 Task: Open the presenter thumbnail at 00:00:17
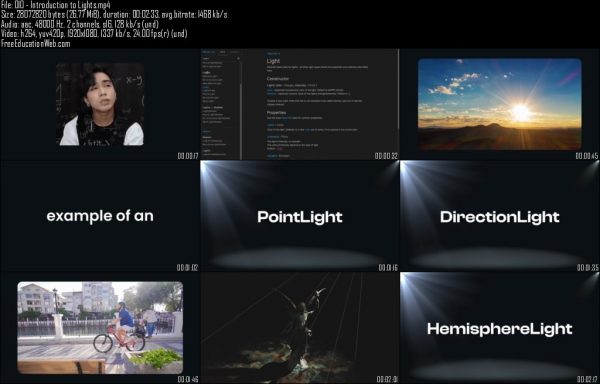100,104
